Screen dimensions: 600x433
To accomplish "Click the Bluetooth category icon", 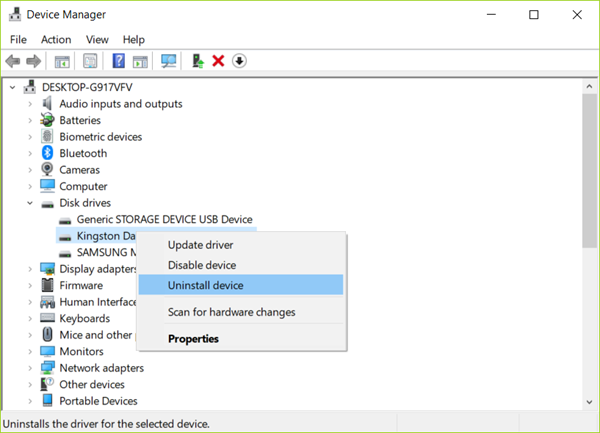I will point(47,153).
